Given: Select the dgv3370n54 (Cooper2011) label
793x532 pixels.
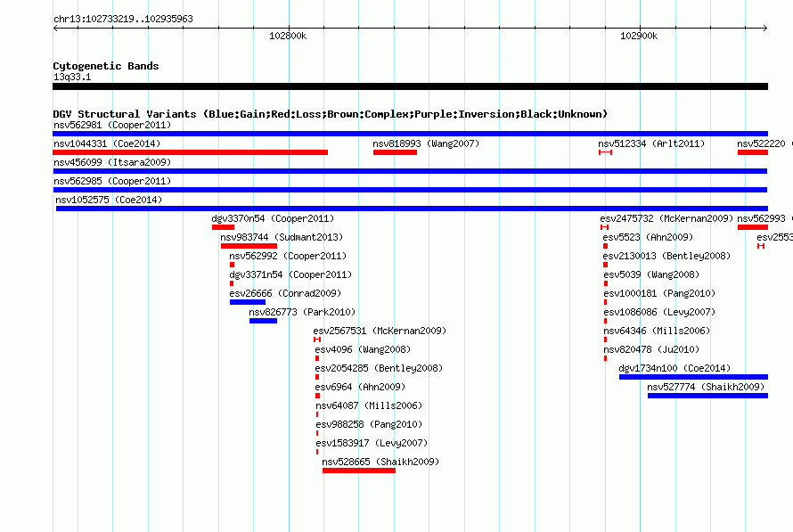Looking at the screenshot, I should click(273, 218).
